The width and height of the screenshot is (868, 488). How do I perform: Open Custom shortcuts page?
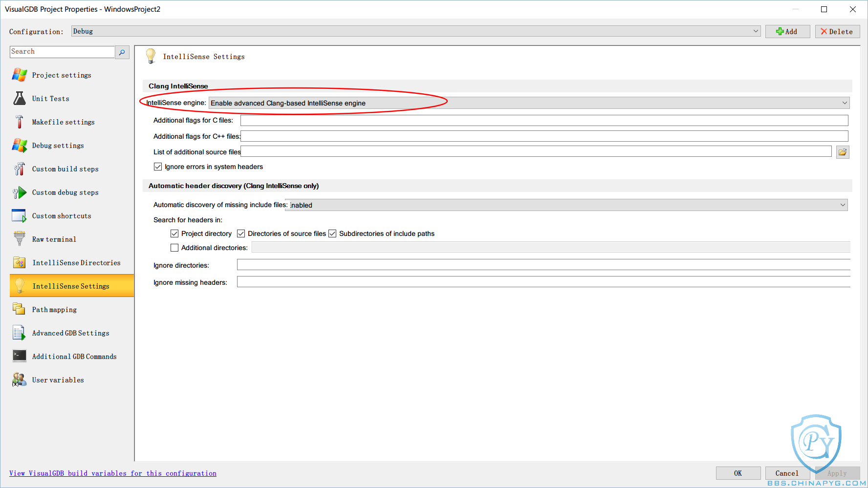coord(62,216)
